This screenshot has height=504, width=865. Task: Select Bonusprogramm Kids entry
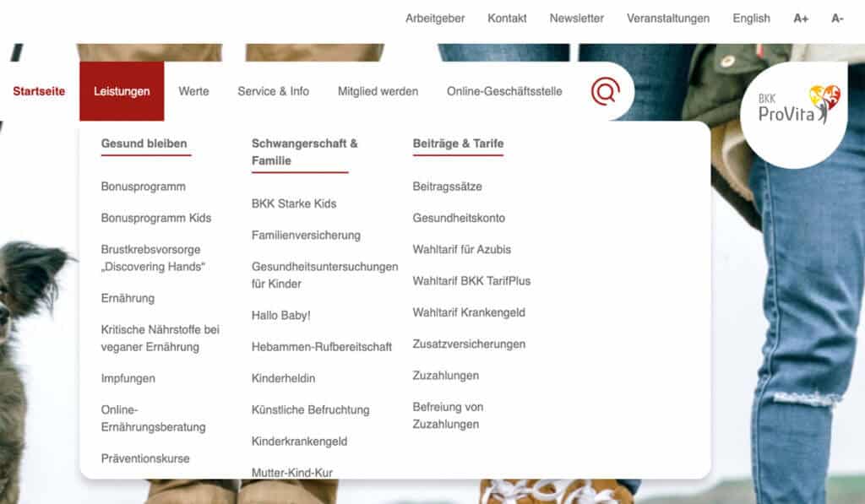pyautogui.click(x=156, y=218)
